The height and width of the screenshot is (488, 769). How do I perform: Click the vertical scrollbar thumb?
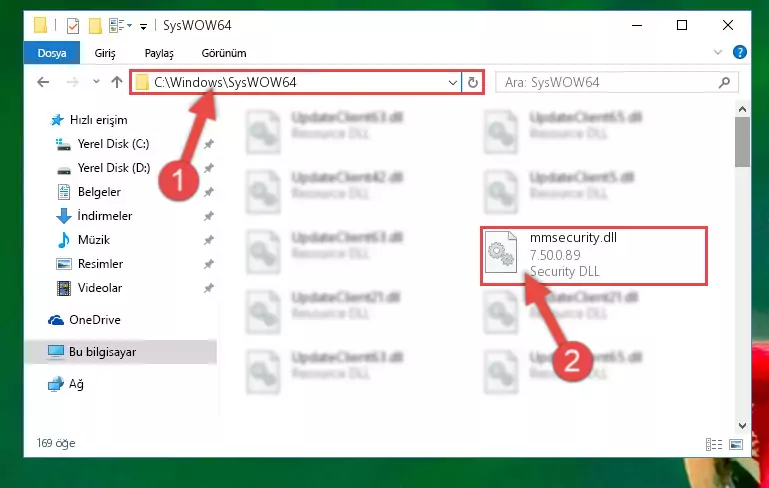point(743,141)
